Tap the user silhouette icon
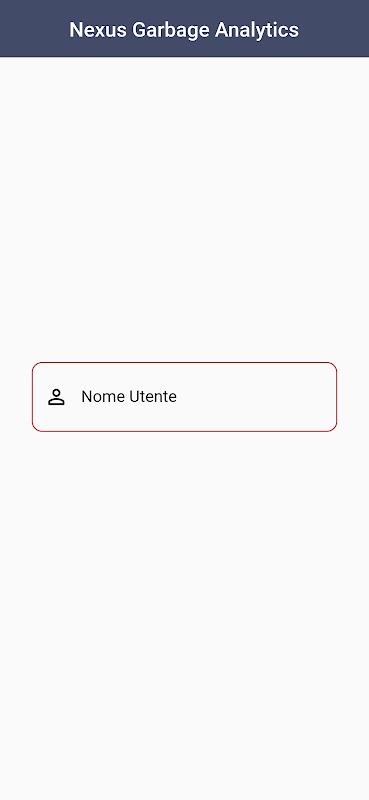The width and height of the screenshot is (369, 800). [x=56, y=397]
